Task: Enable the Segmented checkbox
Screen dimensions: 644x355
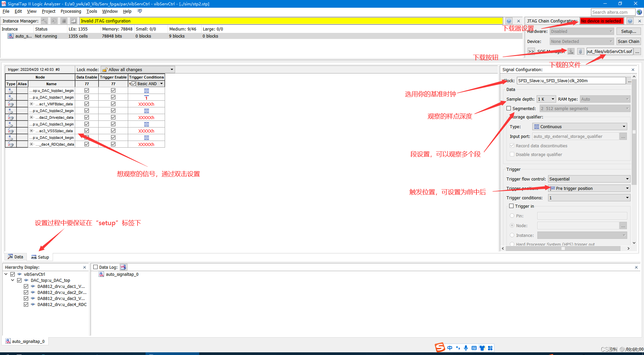Action: point(509,108)
